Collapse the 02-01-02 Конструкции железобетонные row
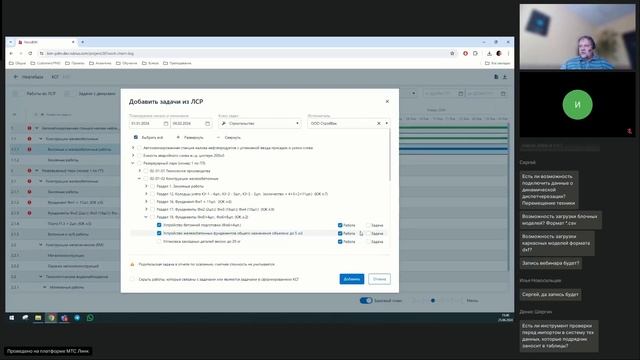Viewport: 640px width, 360px height. pos(140,178)
